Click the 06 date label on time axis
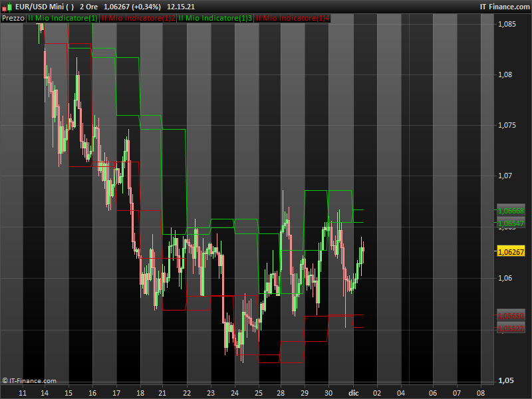Image resolution: width=532 pixels, height=399 pixels. coord(433,393)
